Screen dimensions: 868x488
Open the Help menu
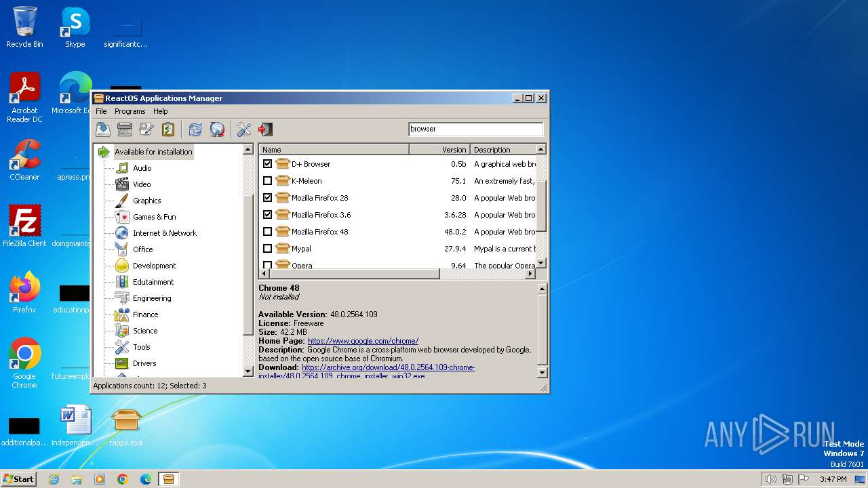pos(160,111)
